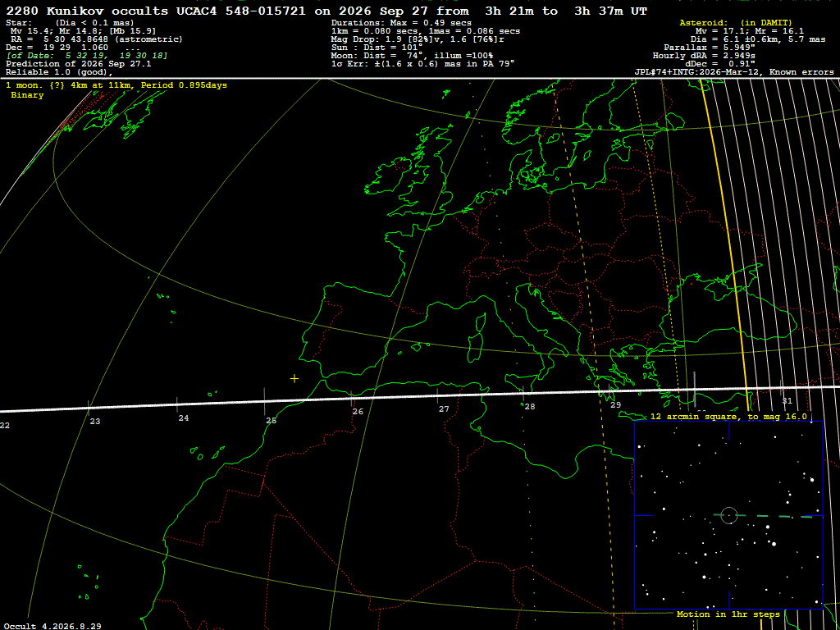Click the time tick labeled 24
Image resolution: width=840 pixels, height=630 pixels.
184,418
